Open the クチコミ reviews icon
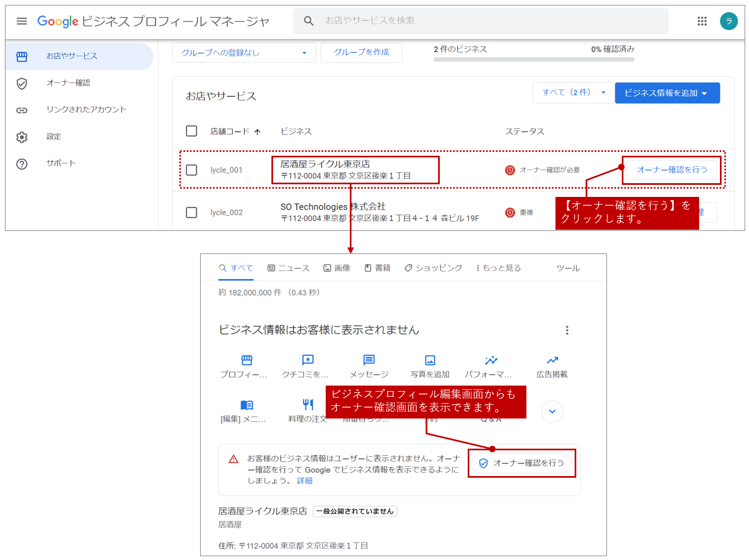 click(308, 360)
